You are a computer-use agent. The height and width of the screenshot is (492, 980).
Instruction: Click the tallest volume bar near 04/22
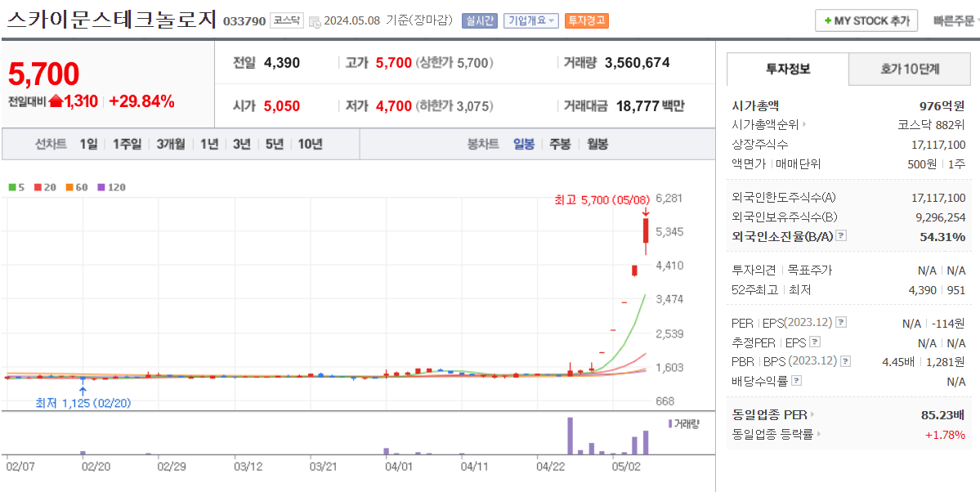click(570, 436)
